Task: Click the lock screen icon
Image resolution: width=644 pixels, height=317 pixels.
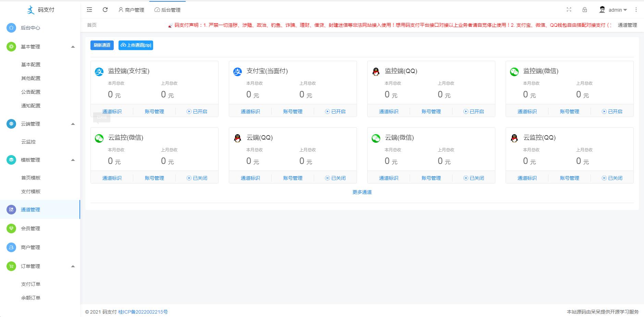Action: coord(585,10)
